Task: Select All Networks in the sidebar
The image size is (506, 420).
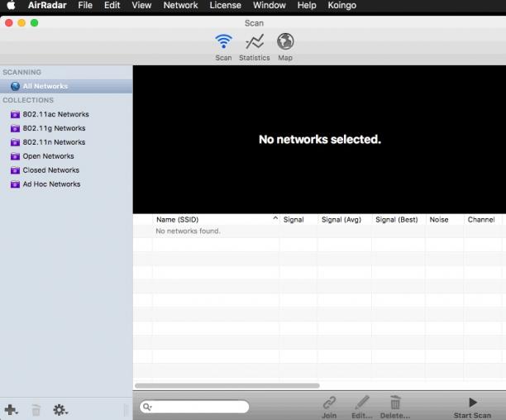Action: pyautogui.click(x=66, y=87)
